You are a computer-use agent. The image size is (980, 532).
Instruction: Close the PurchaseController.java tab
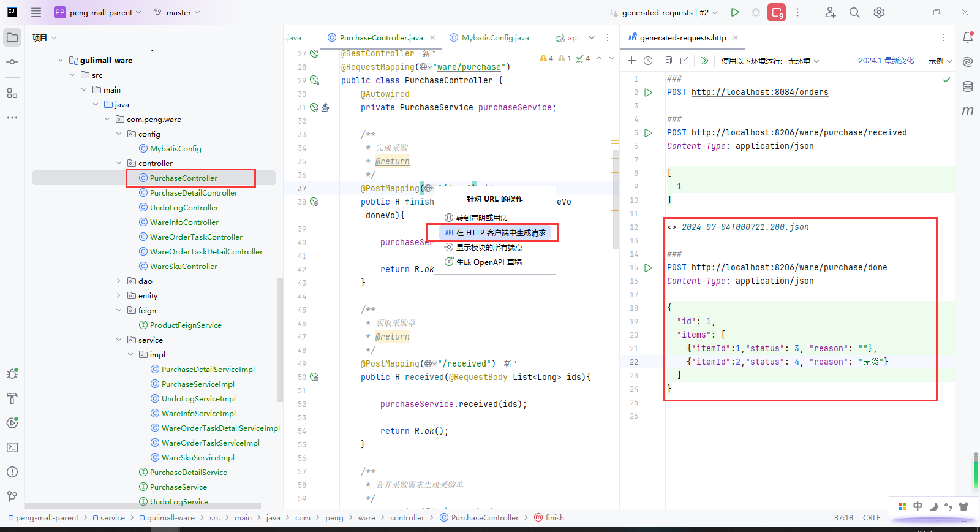(x=432, y=37)
